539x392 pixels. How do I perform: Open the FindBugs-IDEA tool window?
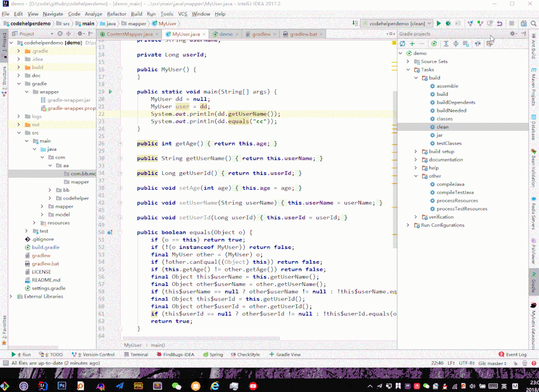point(175,354)
